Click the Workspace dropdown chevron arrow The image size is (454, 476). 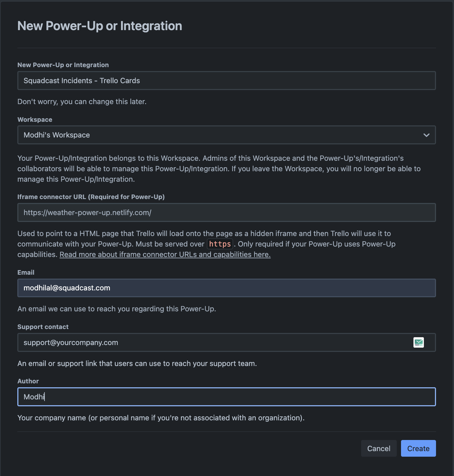click(426, 135)
